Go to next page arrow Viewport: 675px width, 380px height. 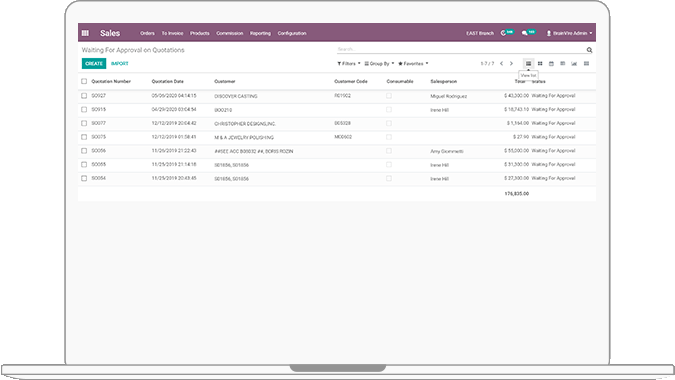(x=511, y=64)
